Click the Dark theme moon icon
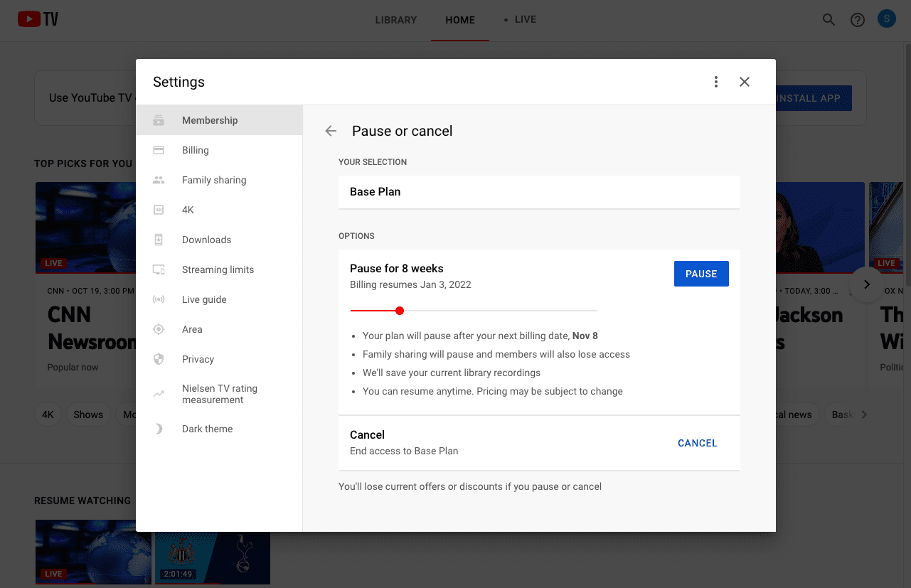This screenshot has width=911, height=588. [159, 429]
